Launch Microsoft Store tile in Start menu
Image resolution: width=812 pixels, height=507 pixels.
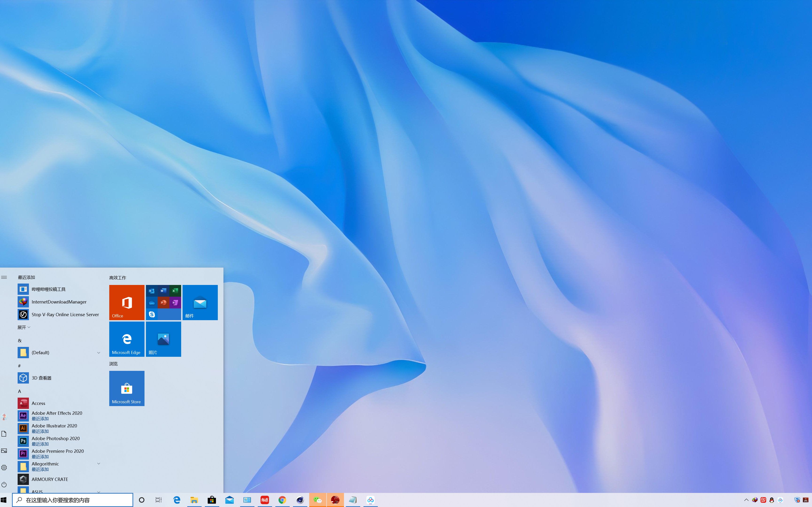click(126, 388)
